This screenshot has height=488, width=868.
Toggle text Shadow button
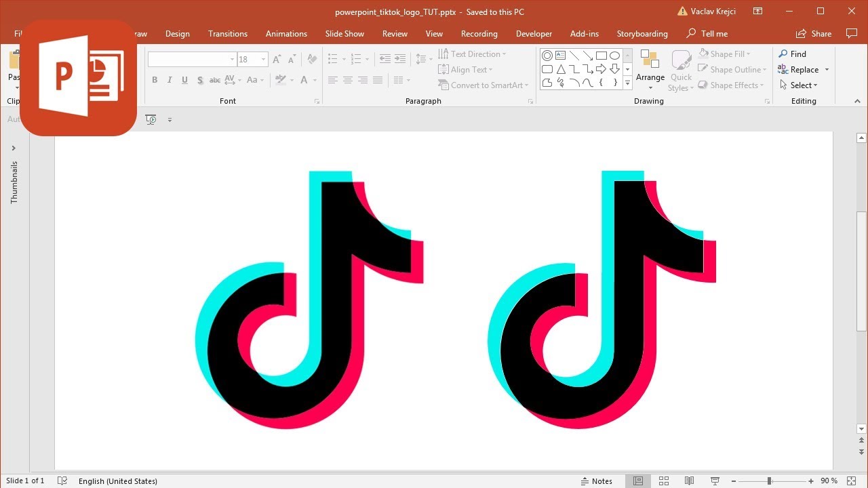pos(200,80)
